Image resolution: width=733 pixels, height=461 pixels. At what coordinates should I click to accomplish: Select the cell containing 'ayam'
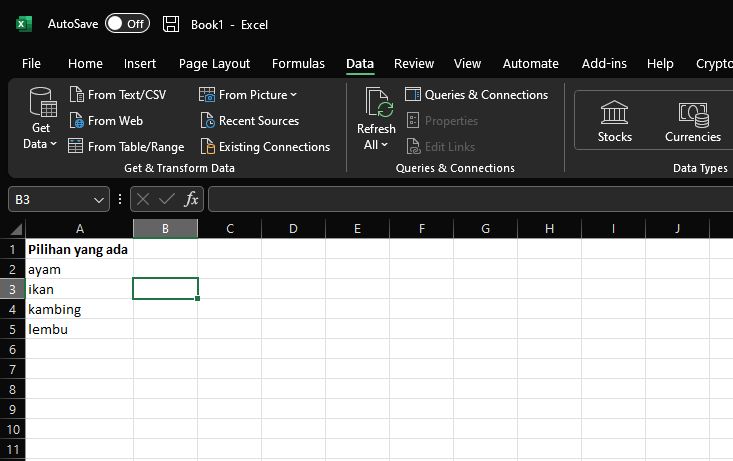(x=79, y=269)
